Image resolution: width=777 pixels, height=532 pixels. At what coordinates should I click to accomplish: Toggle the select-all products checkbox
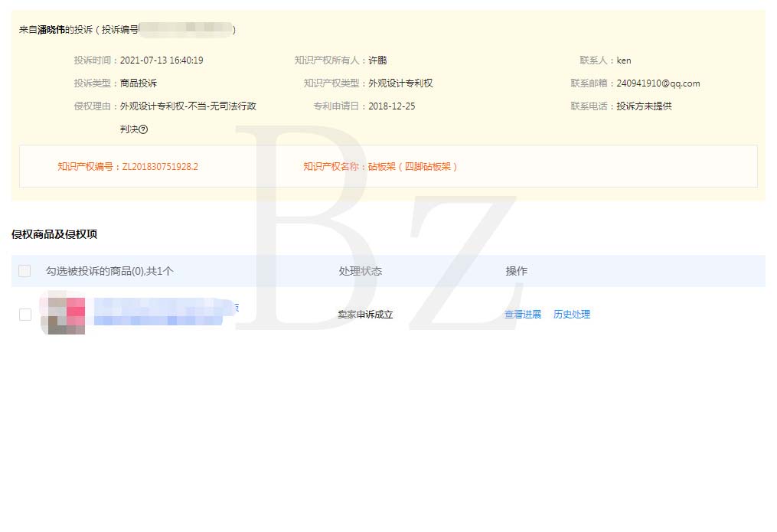25,272
